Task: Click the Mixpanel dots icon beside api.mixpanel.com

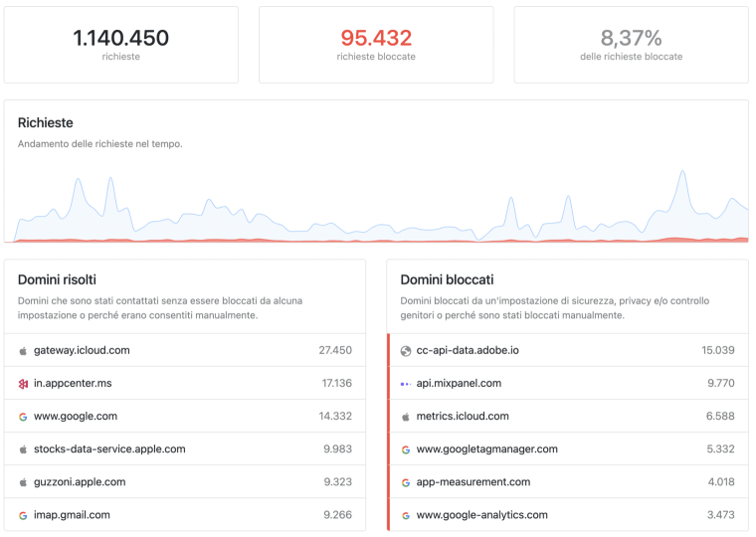Action: (x=406, y=384)
